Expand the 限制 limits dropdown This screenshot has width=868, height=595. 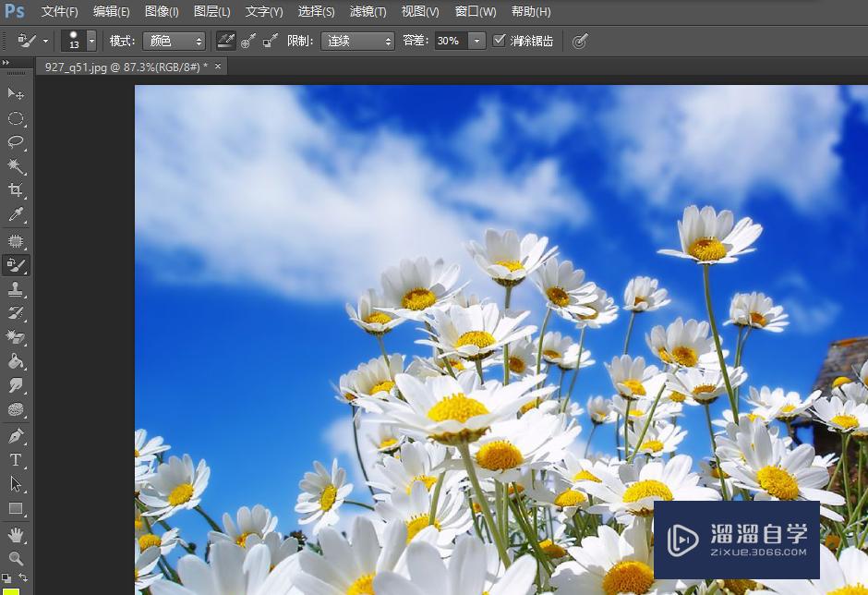click(x=357, y=41)
